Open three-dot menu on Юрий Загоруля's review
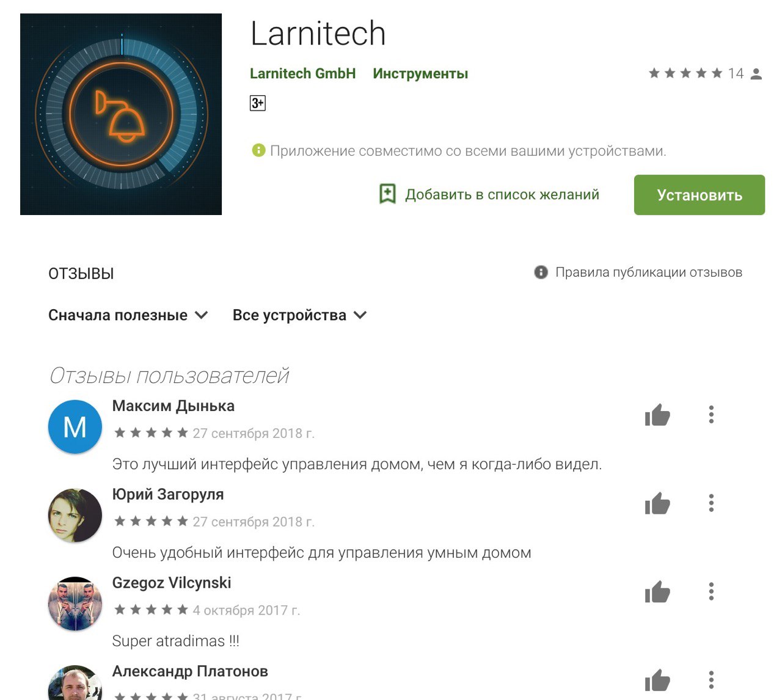 point(711,503)
